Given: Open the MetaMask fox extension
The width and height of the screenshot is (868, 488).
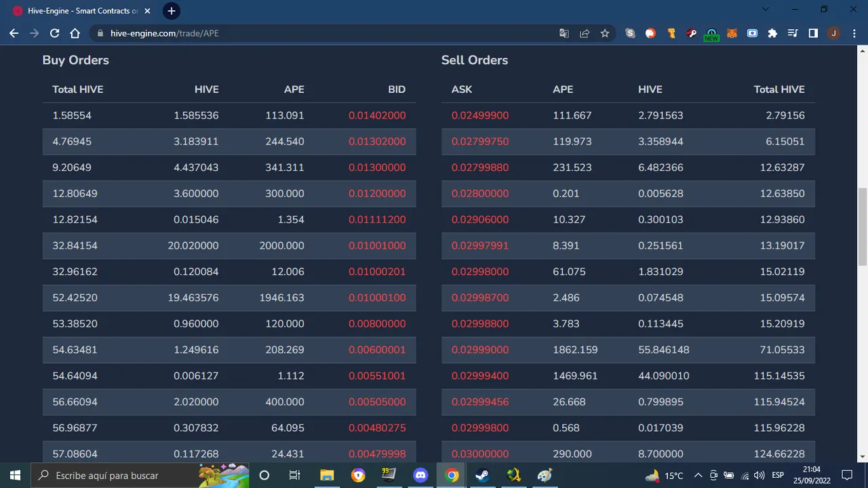Looking at the screenshot, I should [732, 33].
